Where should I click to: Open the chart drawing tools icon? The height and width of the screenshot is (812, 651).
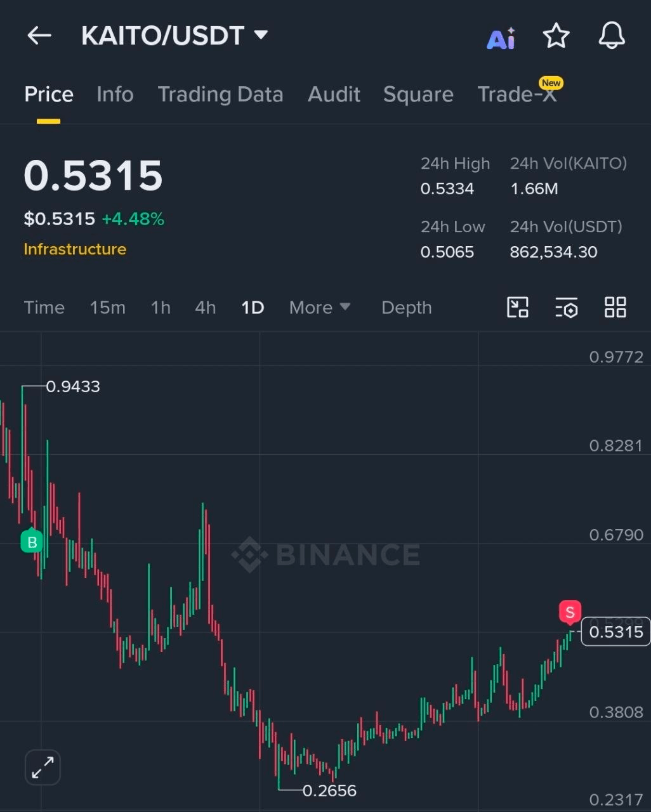click(518, 308)
